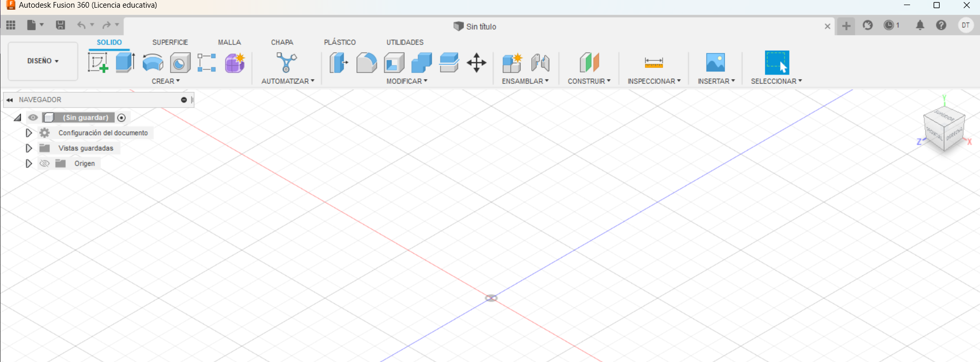Select the Press Pull tool
980x362 pixels.
point(338,63)
